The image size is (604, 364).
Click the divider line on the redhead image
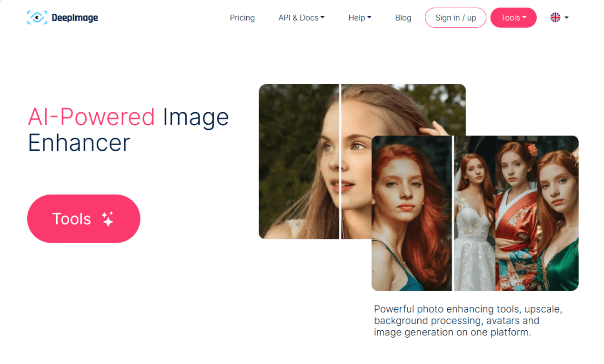(x=453, y=213)
